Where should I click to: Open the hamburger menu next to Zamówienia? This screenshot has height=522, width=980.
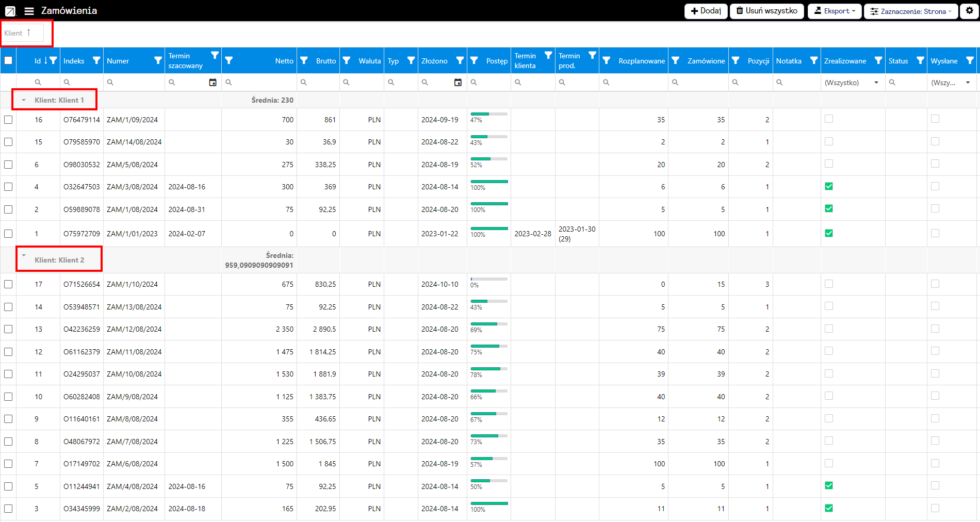pyautogui.click(x=29, y=11)
